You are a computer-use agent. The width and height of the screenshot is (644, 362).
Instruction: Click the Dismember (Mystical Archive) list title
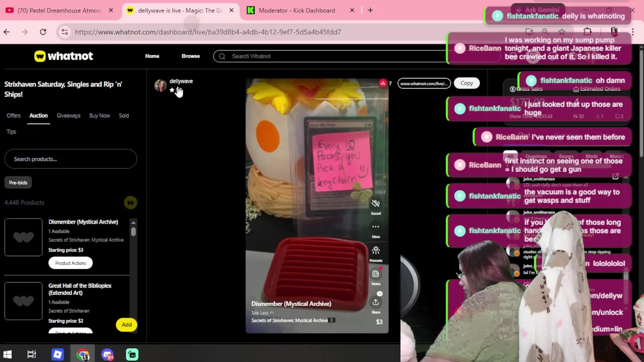tap(83, 222)
